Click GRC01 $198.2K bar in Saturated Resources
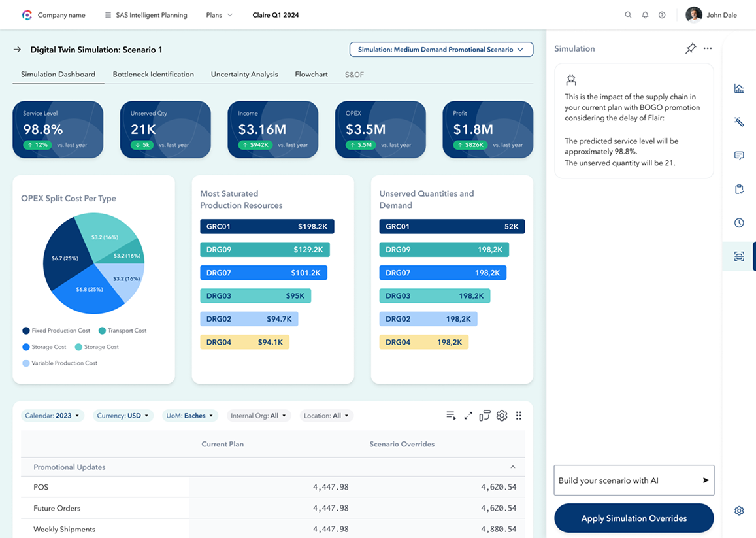The width and height of the screenshot is (756, 538). click(267, 226)
